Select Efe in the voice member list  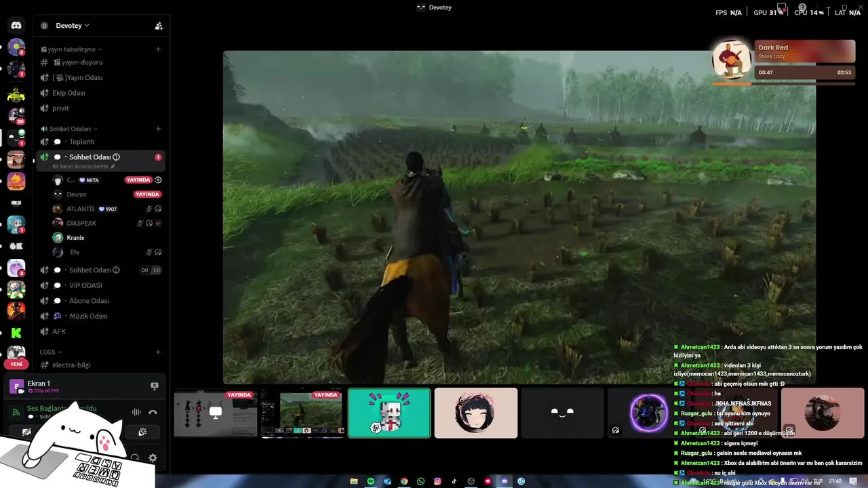coord(107,252)
